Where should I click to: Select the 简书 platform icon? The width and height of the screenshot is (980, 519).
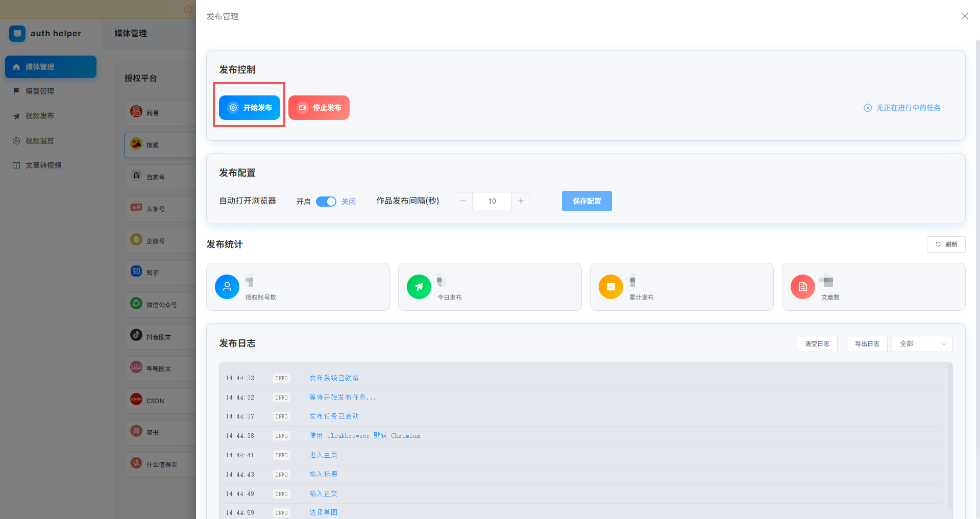pos(136,431)
